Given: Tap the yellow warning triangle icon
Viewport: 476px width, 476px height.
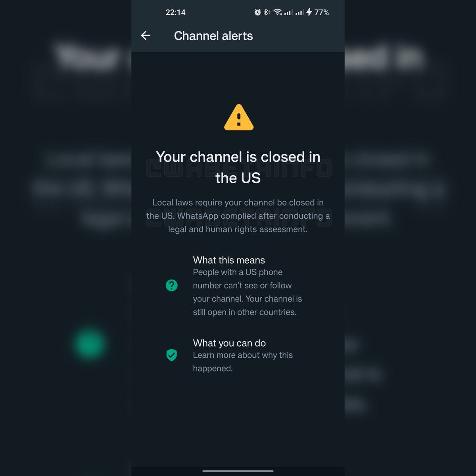Looking at the screenshot, I should (x=238, y=117).
